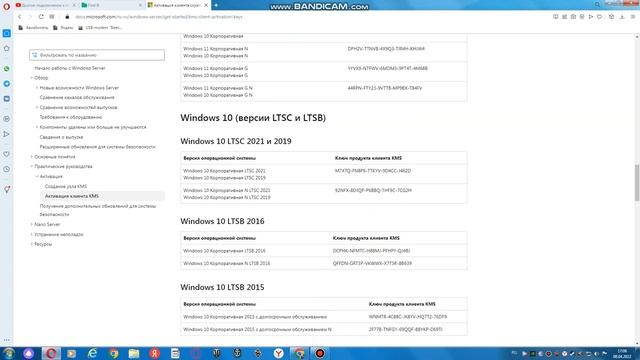The width and height of the screenshot is (640, 360).
Task: Open Требования к оборудованию link
Action: tap(71, 117)
